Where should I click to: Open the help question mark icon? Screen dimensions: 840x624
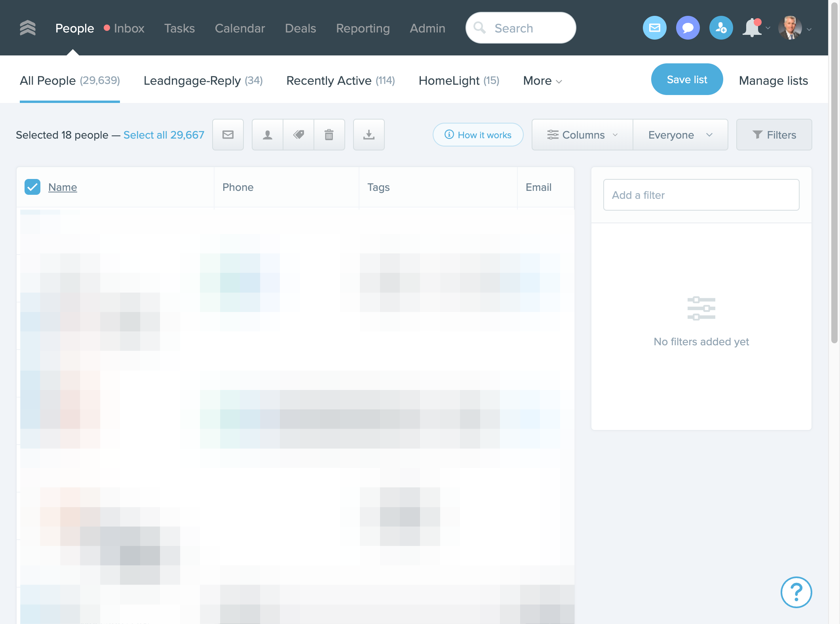point(796,592)
